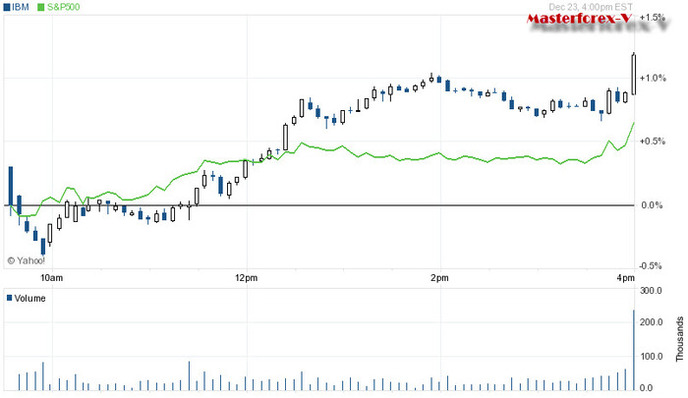Select the IBM legend label
This screenshot has width=688, height=398.
point(21,7)
